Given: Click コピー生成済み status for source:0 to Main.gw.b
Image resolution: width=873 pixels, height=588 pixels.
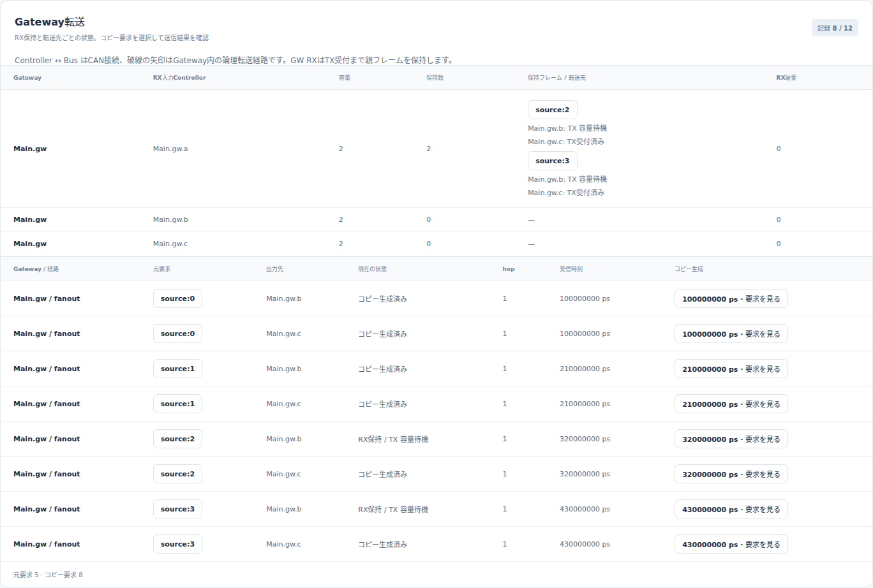Looking at the screenshot, I should tap(382, 298).
